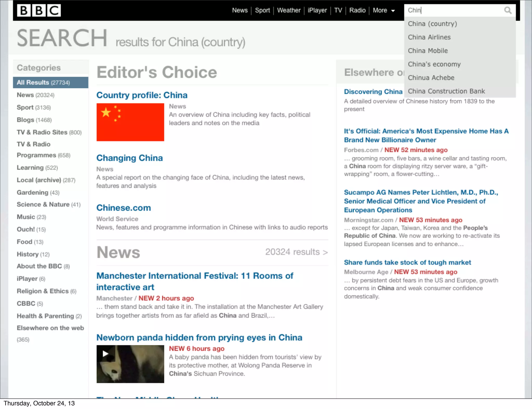Open the Weather nav item
532x409 pixels.
pos(289,10)
